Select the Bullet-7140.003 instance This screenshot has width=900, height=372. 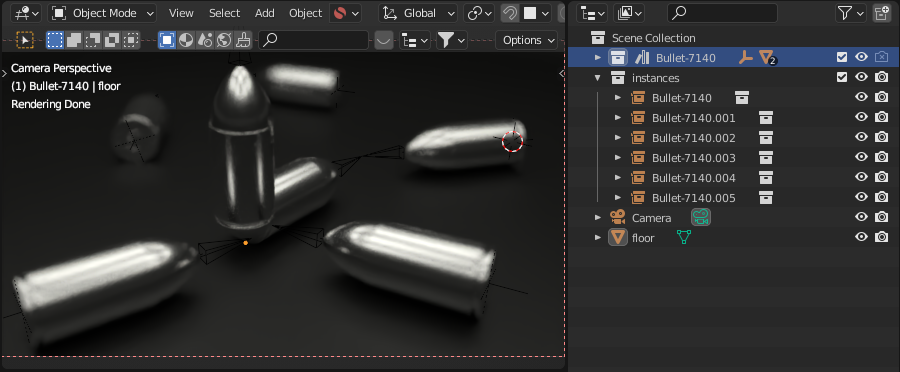(x=694, y=158)
